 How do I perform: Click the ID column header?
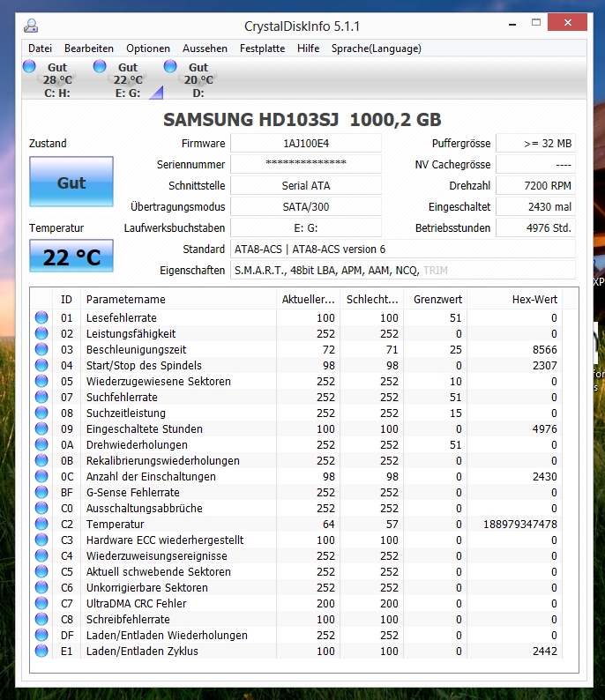[x=66, y=299]
